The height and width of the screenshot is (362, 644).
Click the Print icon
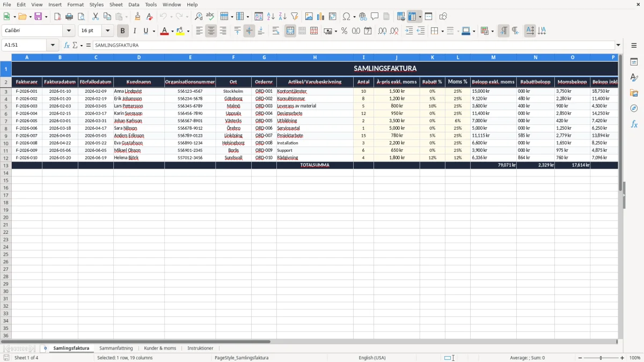69,17
